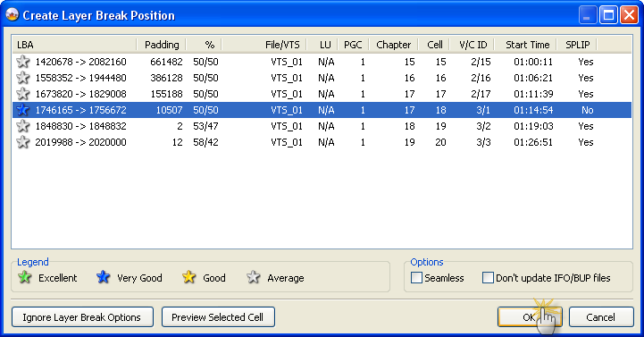
Task: Click start time 01:19:03
Action: (x=533, y=126)
